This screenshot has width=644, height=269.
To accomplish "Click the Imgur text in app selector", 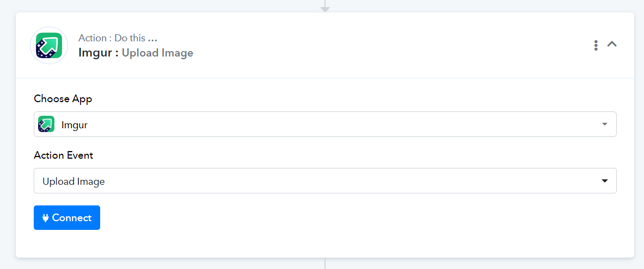I will 75,125.
